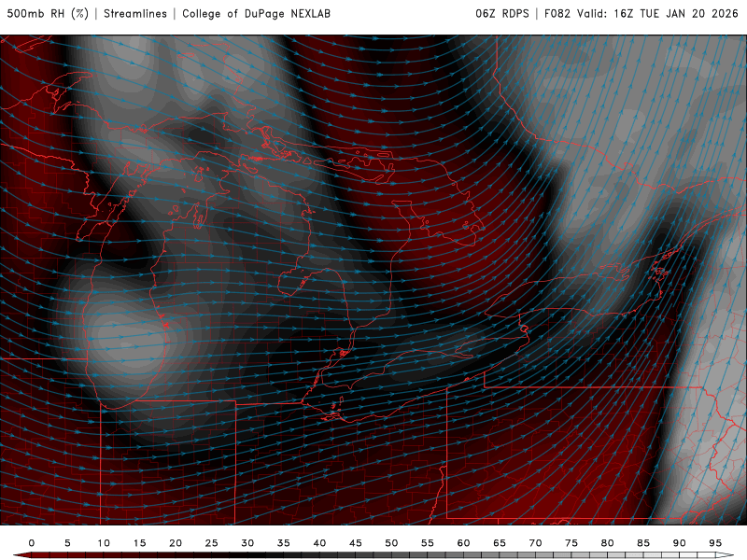Click the legend value 45
747x560 pixels.
(x=356, y=543)
